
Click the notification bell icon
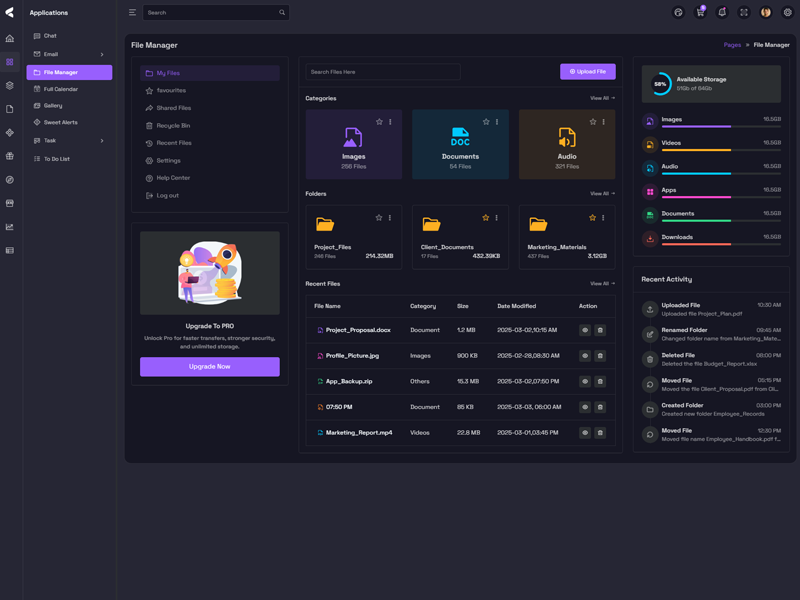pos(722,13)
